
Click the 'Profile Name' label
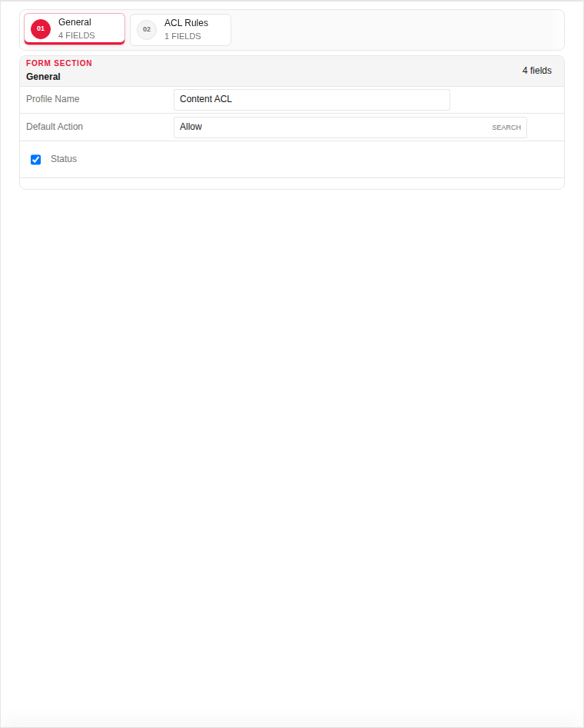52,99
